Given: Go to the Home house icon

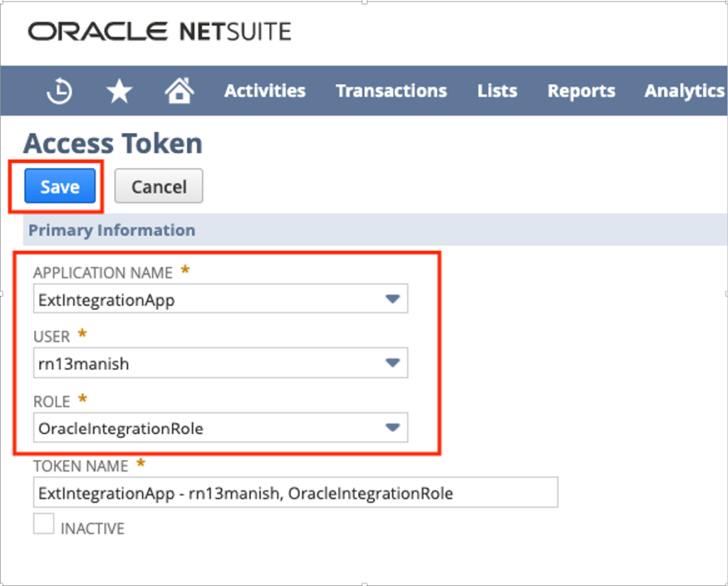Looking at the screenshot, I should 179,91.
